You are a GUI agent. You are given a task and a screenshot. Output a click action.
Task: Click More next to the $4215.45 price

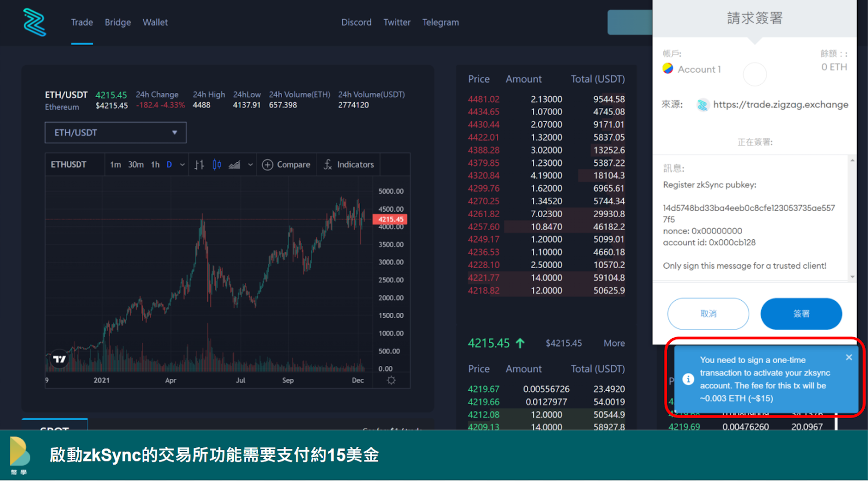[x=614, y=343]
